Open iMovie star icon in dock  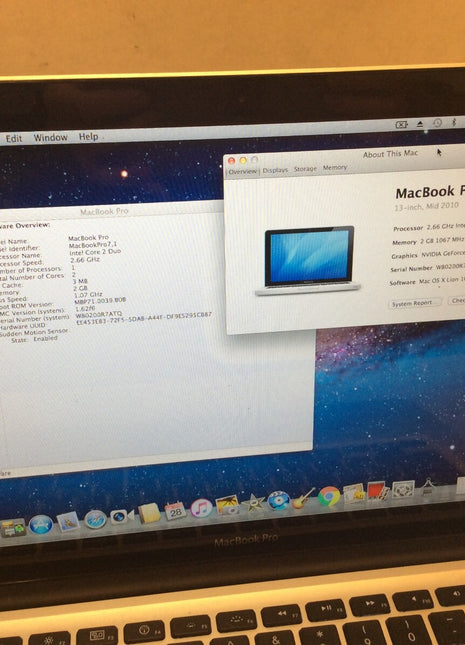253,503
